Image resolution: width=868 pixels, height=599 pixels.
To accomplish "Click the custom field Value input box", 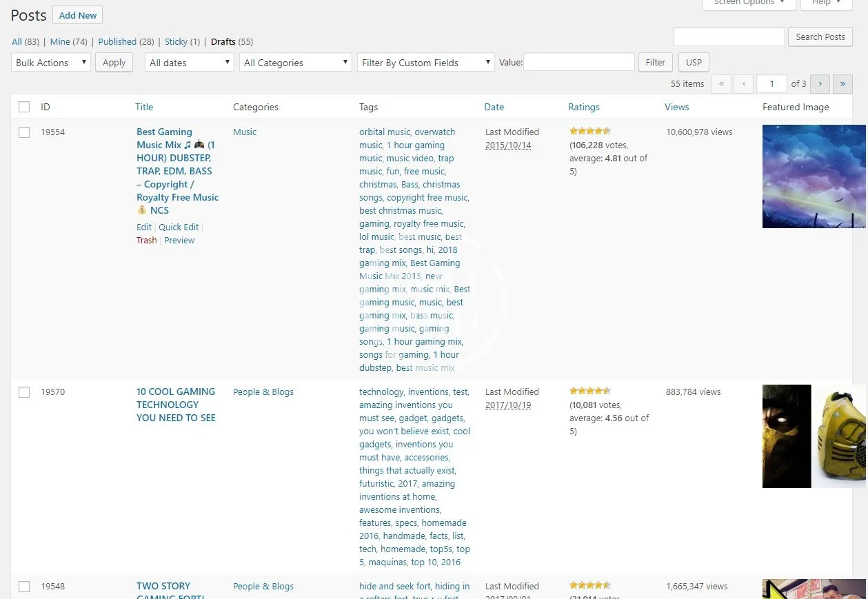I will coord(579,63).
